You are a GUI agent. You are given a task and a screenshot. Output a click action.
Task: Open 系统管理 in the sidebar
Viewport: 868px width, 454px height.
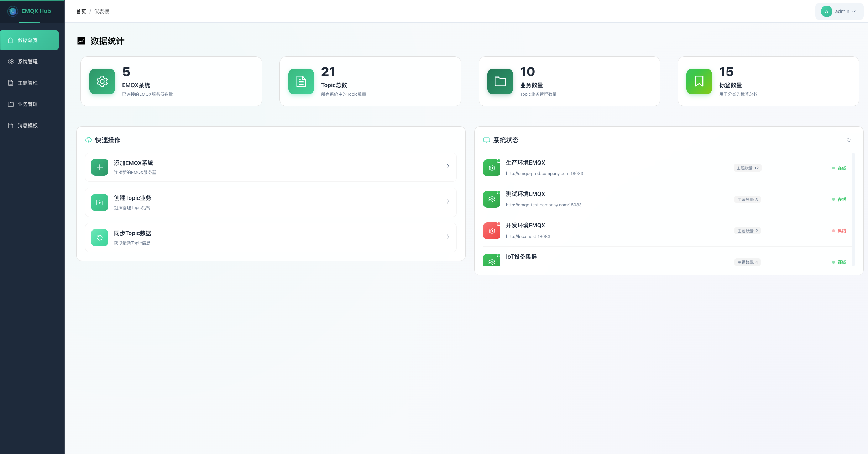(28, 62)
